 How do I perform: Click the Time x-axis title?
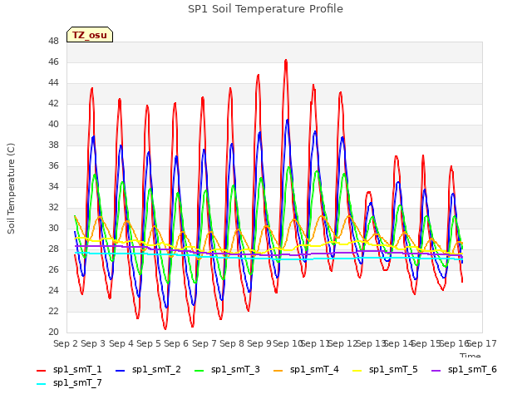coord(470,355)
